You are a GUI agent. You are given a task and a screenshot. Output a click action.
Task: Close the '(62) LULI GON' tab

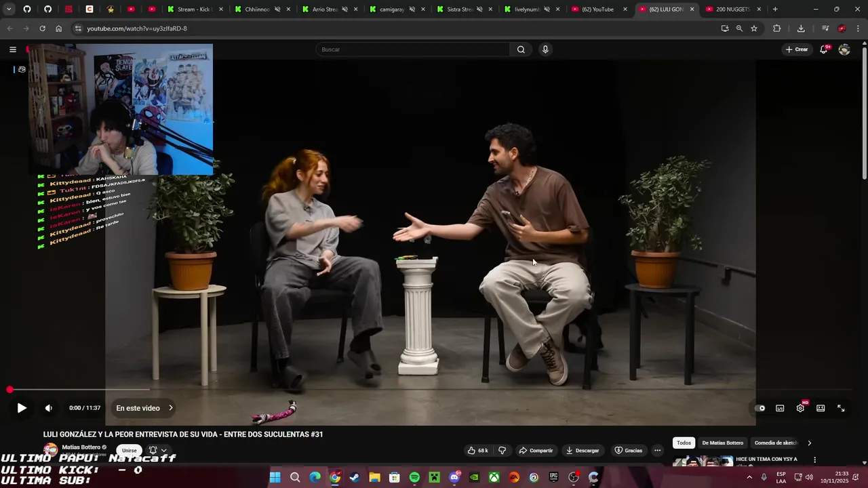click(692, 9)
